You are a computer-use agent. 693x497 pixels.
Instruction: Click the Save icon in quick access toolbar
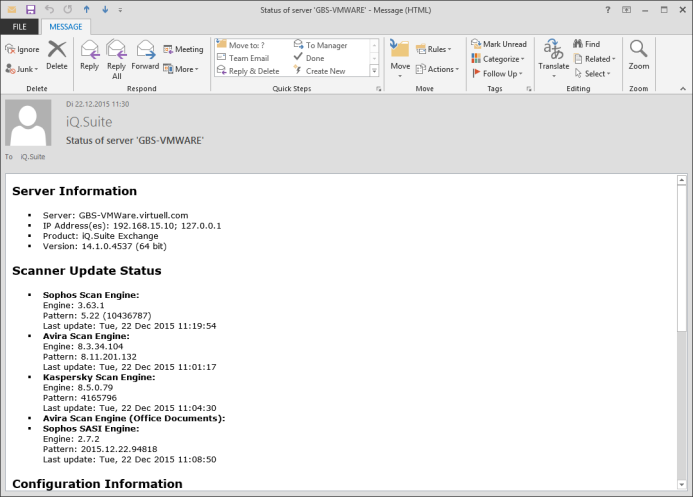31,9
